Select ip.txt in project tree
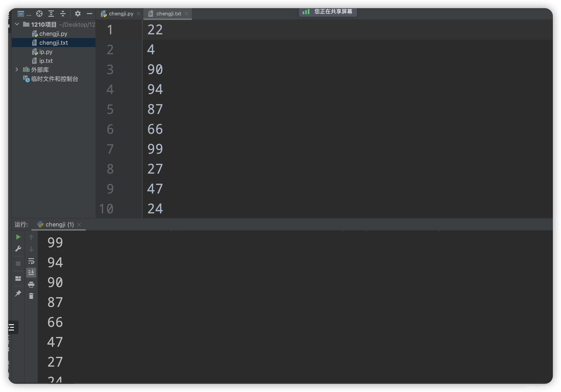This screenshot has height=392, width=561. (x=46, y=61)
